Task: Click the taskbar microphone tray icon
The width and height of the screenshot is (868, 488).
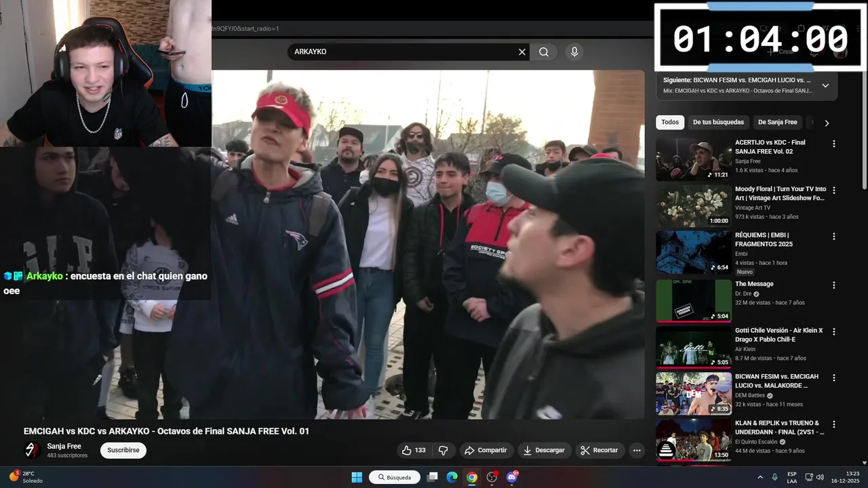Action: tap(774, 477)
